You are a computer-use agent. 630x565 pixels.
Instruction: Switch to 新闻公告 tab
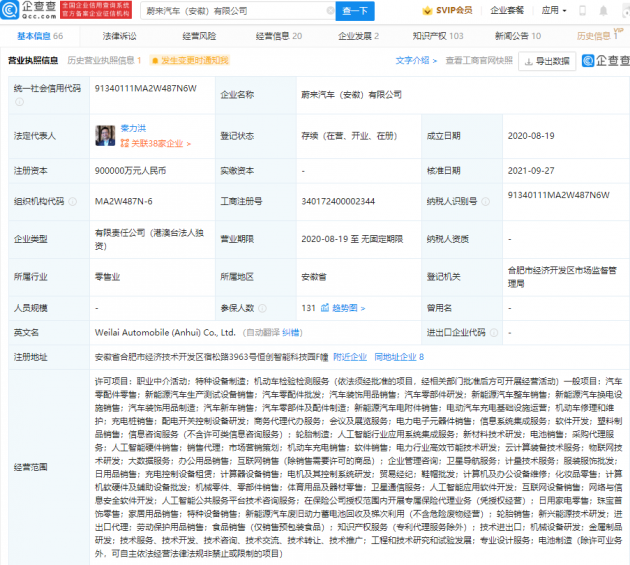(x=518, y=36)
